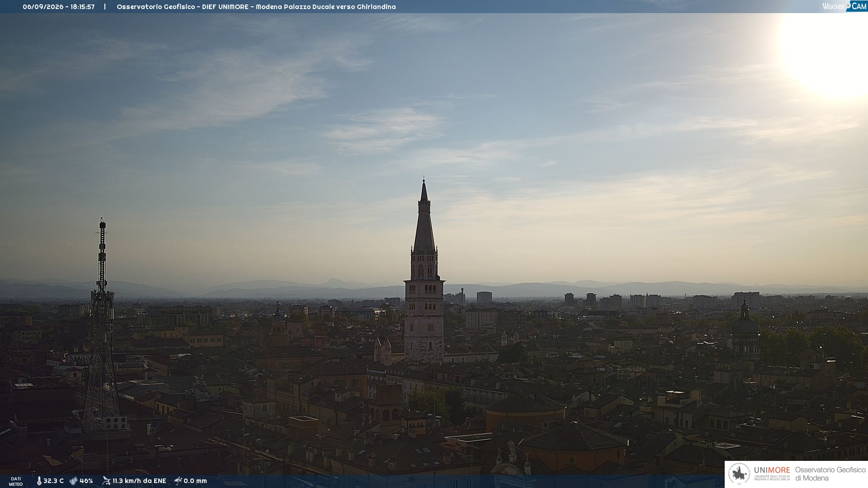Click the humidity water drops icon
868x488 pixels.
[73, 481]
